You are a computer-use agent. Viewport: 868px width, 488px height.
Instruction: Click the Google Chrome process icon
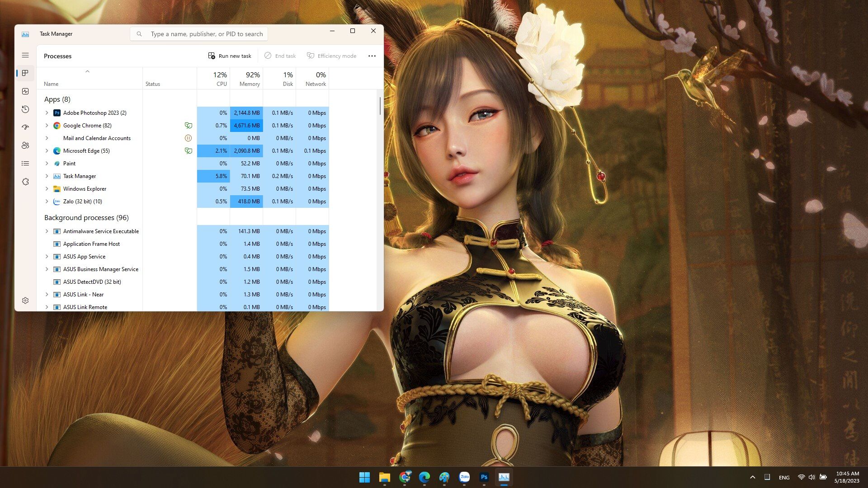coord(57,126)
